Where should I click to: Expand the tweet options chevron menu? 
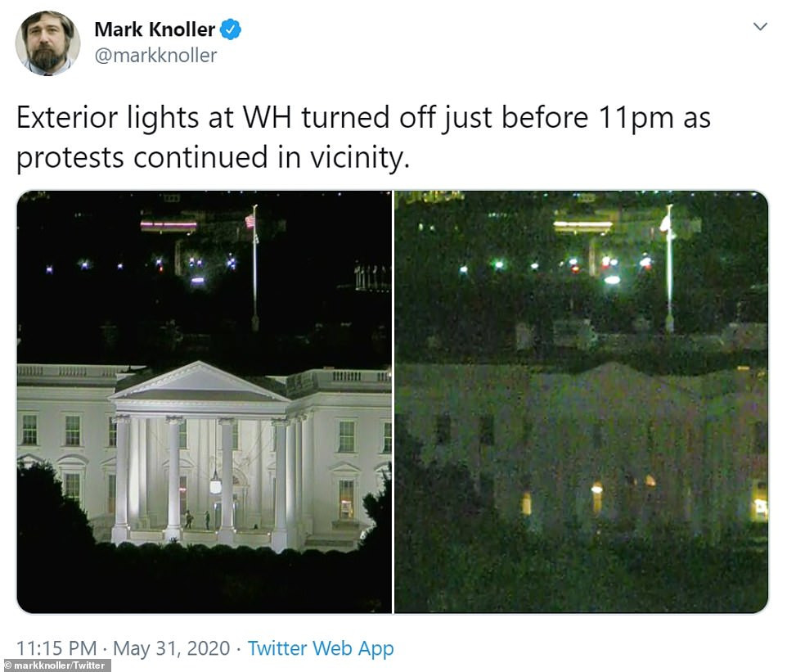point(760,27)
